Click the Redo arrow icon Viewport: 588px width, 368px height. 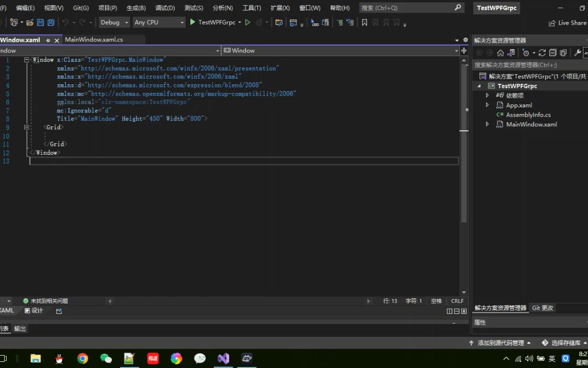click(82, 22)
